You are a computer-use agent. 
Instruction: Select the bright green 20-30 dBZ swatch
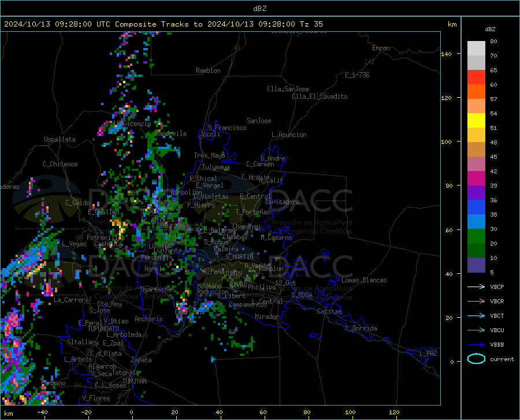(476, 236)
